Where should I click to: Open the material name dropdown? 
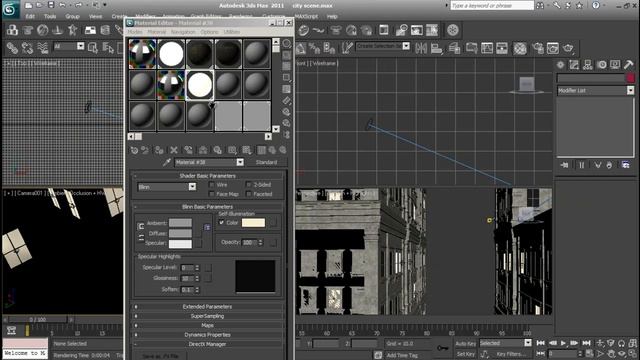(240, 162)
